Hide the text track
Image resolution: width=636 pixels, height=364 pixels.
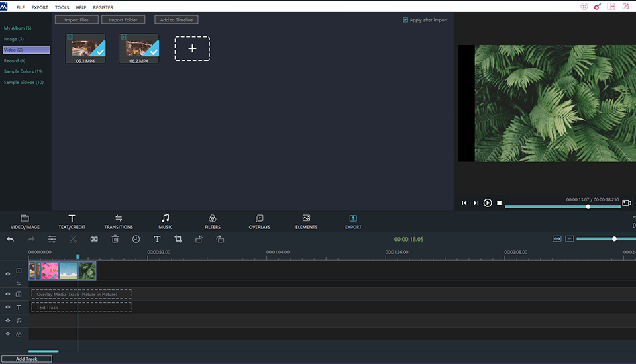click(x=8, y=307)
